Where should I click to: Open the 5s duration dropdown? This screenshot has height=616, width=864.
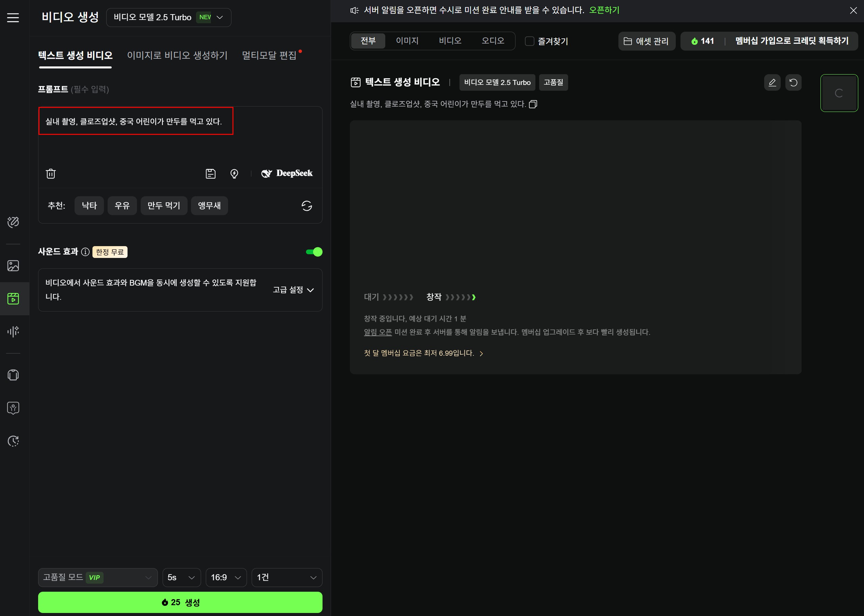click(182, 577)
